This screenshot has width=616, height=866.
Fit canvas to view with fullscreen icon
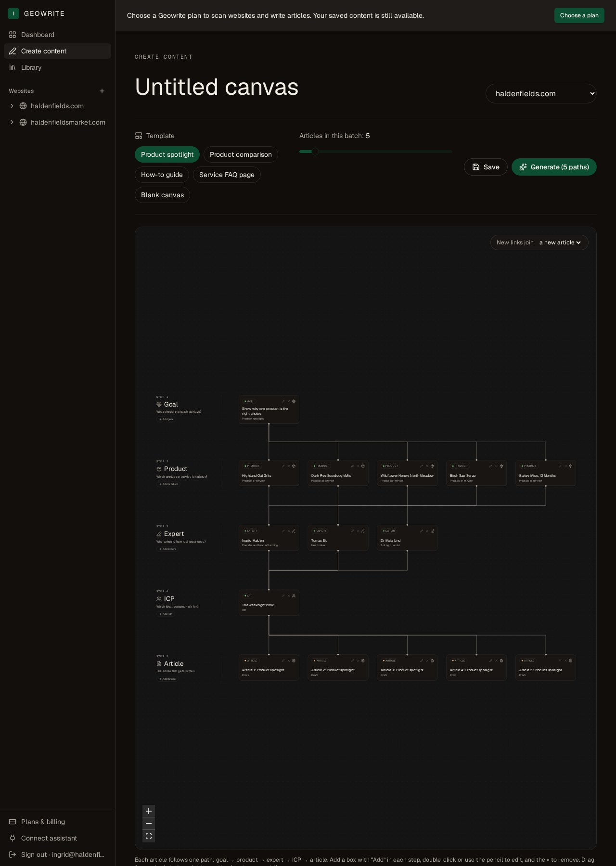[x=149, y=836]
